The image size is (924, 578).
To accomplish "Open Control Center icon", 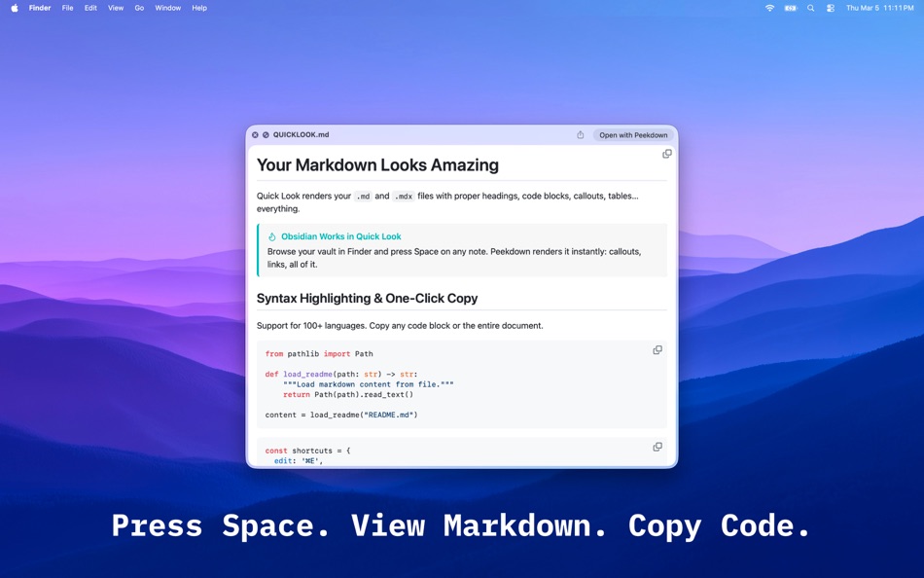I will [x=831, y=8].
